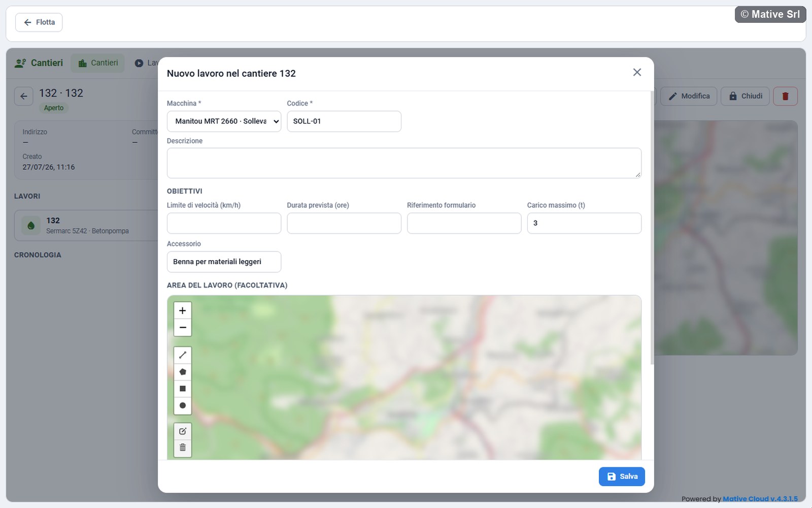Select the circle drawing tool
Viewport: 812px width, 508px height.
[183, 405]
